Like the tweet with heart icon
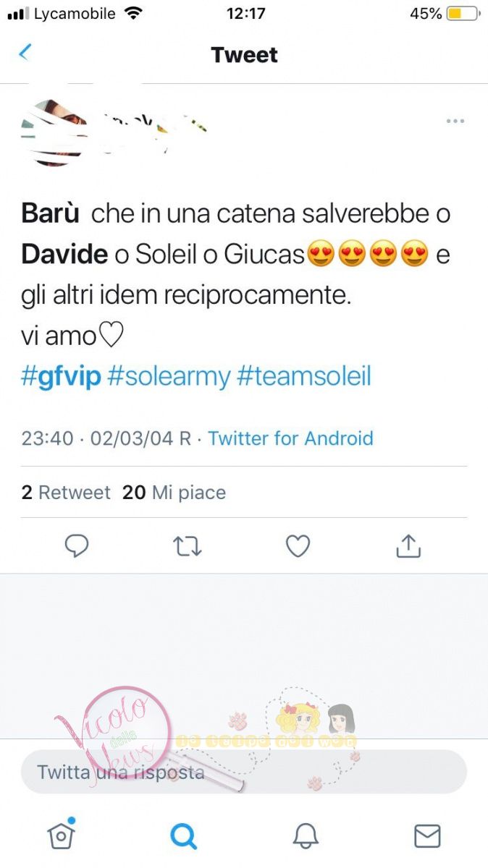The height and width of the screenshot is (868, 488). click(298, 546)
